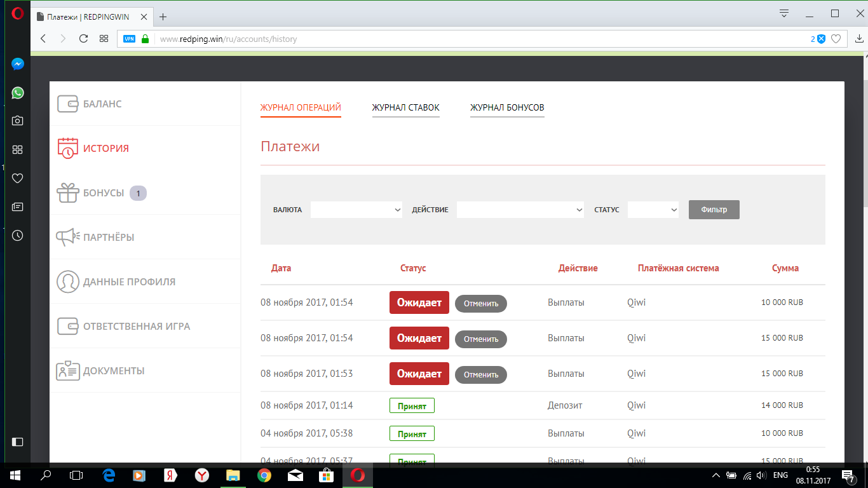
Task: Click the VPN badge in address bar
Action: tap(130, 39)
